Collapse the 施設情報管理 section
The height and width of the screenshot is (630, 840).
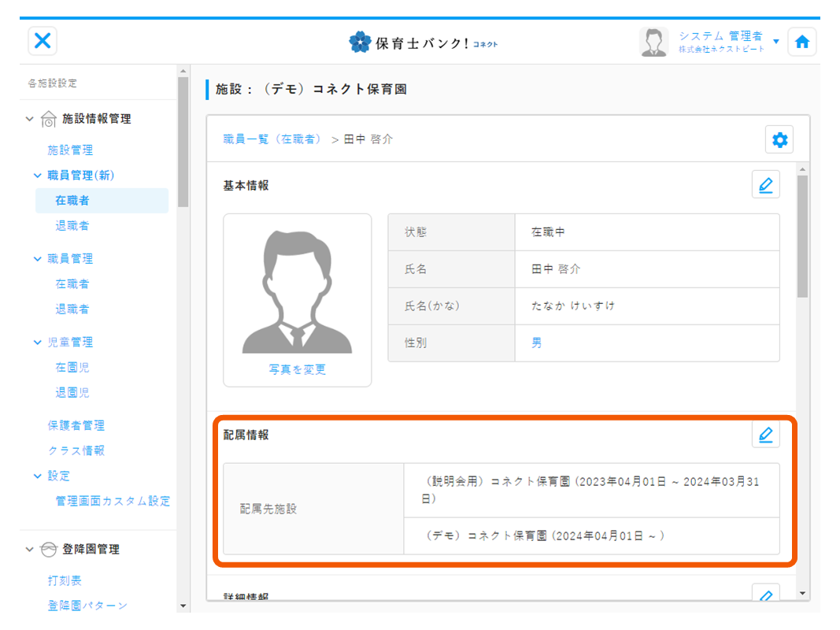coord(30,119)
